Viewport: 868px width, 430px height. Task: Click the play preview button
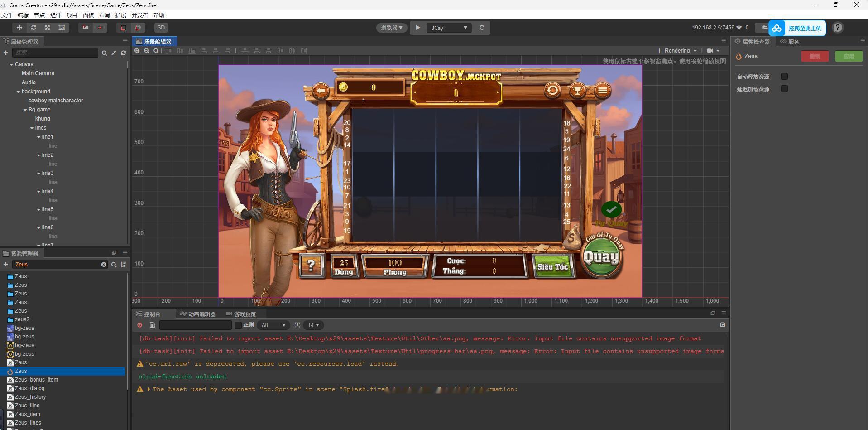point(418,28)
